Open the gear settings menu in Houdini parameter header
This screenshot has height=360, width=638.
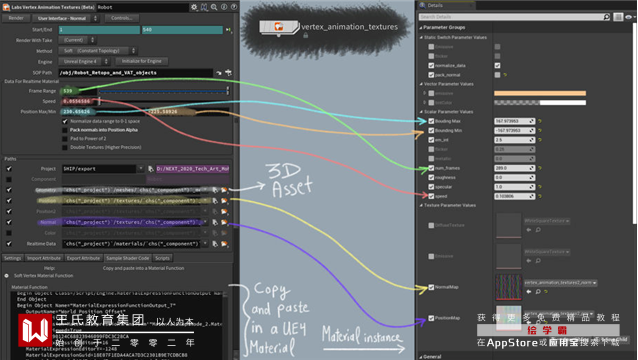click(194, 7)
